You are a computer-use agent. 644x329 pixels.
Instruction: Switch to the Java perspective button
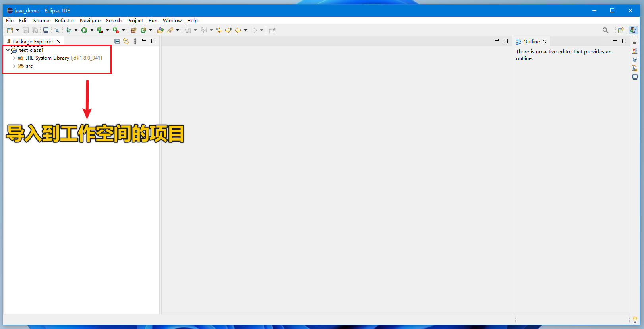point(633,30)
